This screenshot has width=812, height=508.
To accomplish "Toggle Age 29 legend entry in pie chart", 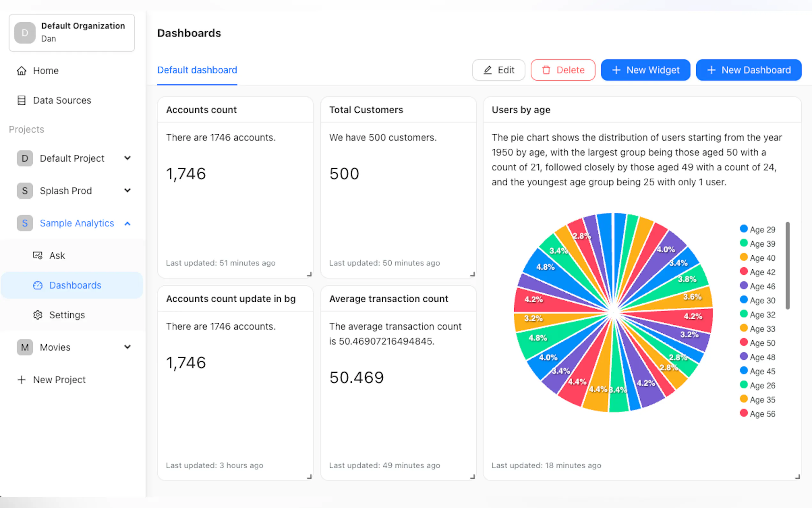I will [x=757, y=229].
